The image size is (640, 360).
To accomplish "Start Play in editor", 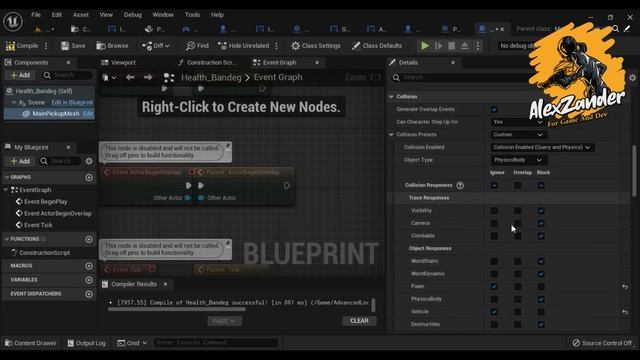I will tap(425, 46).
